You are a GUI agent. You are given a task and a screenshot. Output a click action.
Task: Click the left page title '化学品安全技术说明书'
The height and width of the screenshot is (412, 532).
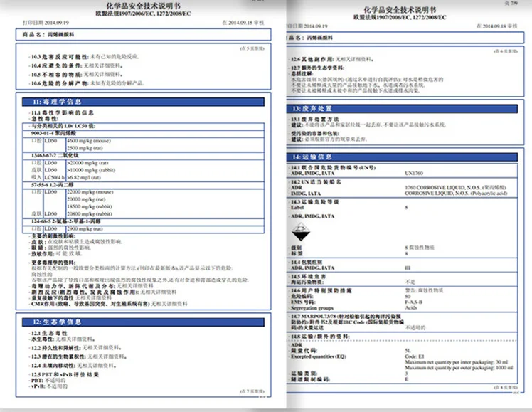(143, 6)
